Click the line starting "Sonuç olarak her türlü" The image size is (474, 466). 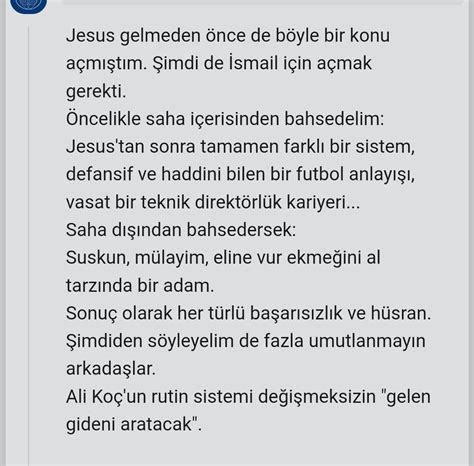248,313
